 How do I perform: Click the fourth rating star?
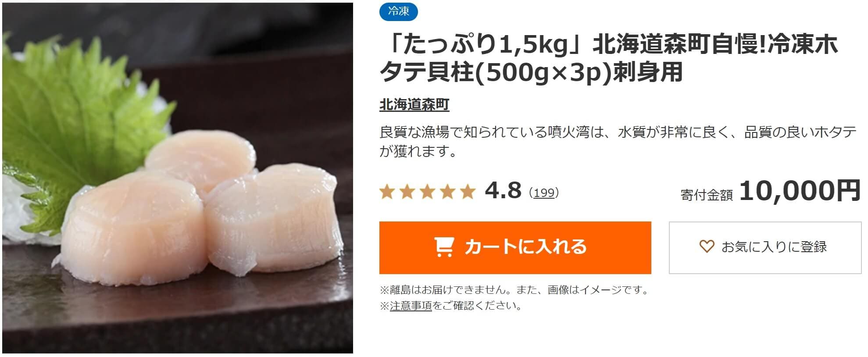[x=447, y=192]
